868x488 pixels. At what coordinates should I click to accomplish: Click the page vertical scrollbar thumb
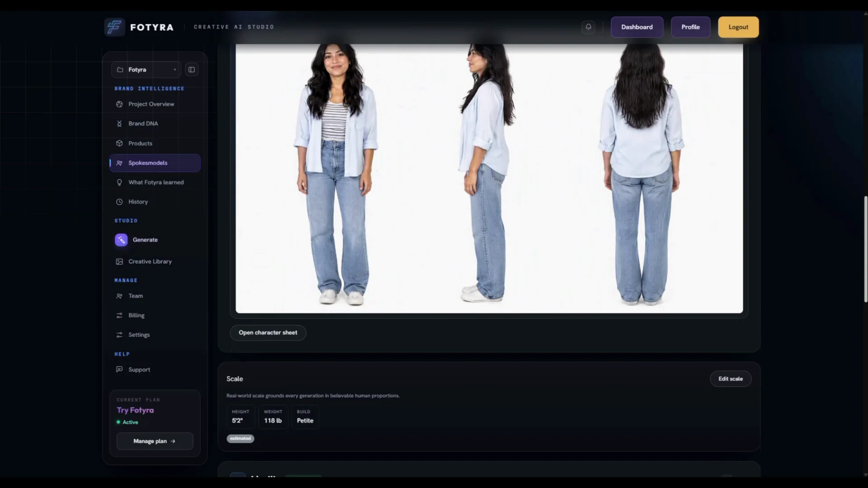pos(865,249)
